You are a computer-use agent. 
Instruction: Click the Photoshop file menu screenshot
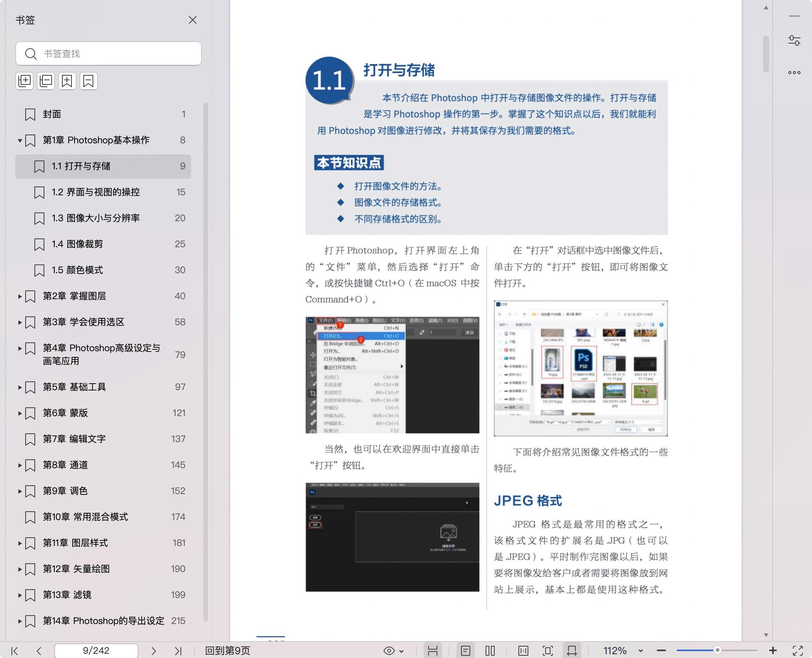click(392, 375)
